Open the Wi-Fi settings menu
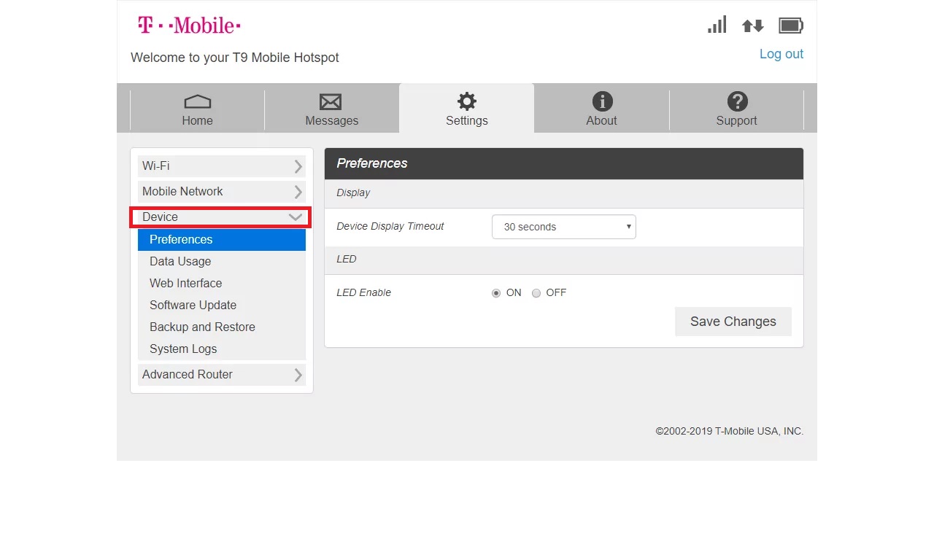The height and width of the screenshot is (560, 934). tap(222, 166)
